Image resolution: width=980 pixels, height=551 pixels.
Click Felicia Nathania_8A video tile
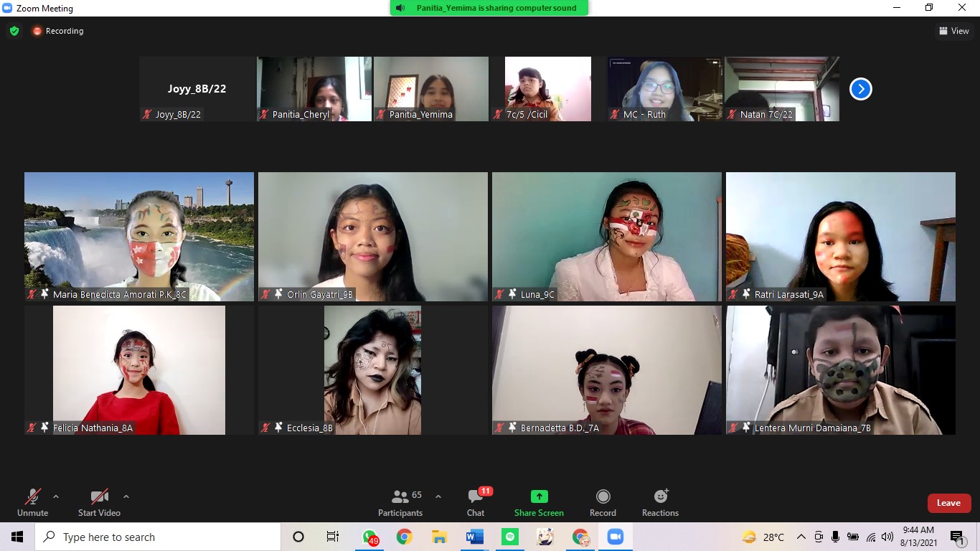click(139, 370)
